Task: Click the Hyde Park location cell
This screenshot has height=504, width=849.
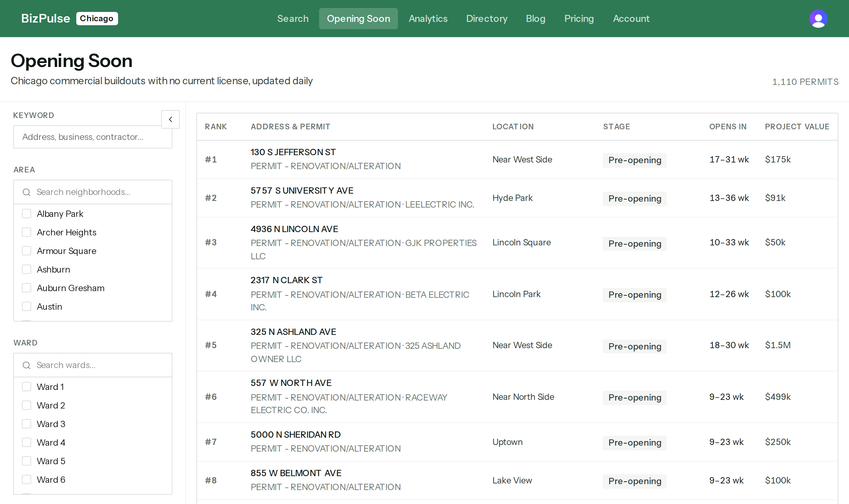Action: coord(512,198)
